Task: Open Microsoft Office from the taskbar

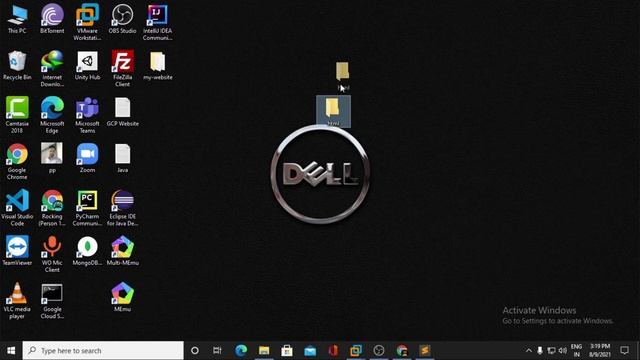Action: 333,351
